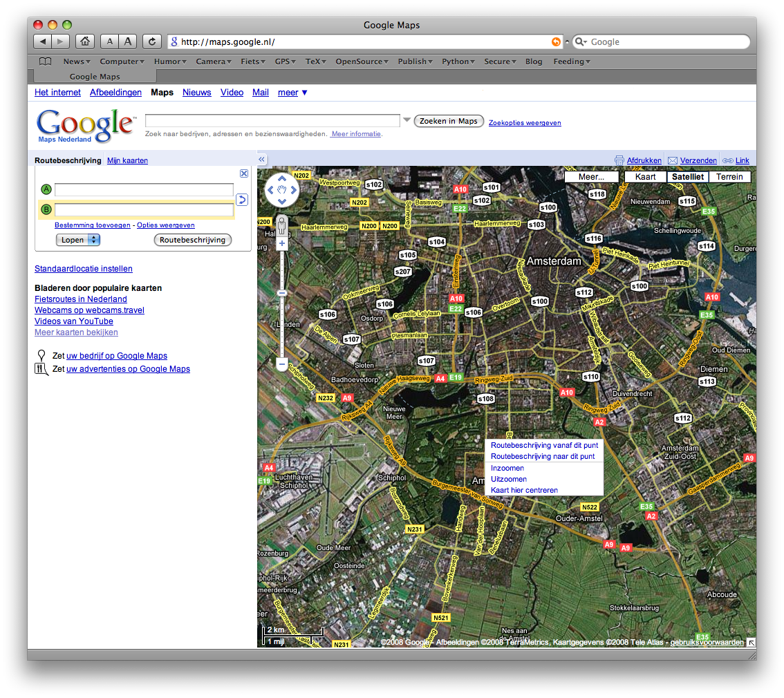This screenshot has height=698, width=784.
Task: Go forward with Safari's forward arrow
Action: tap(60, 41)
